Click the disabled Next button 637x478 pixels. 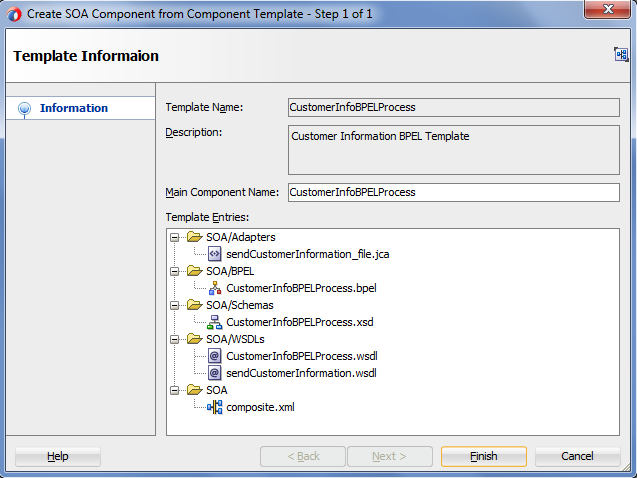coord(390,456)
